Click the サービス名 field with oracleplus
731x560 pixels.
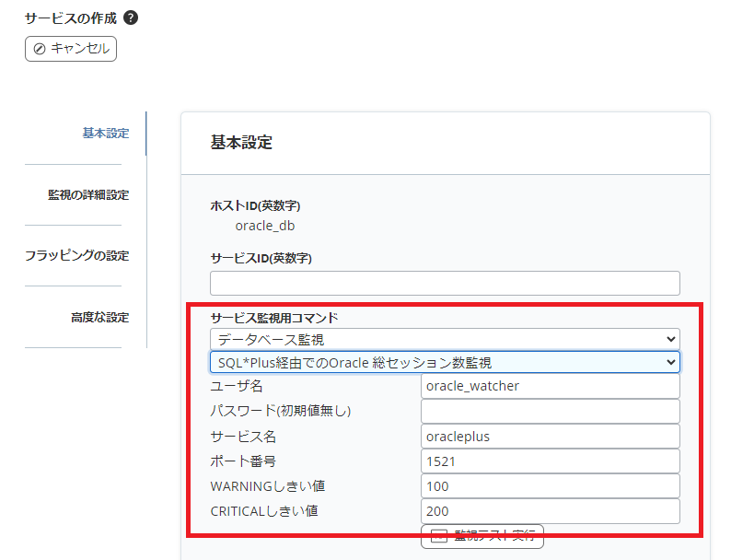[550, 436]
